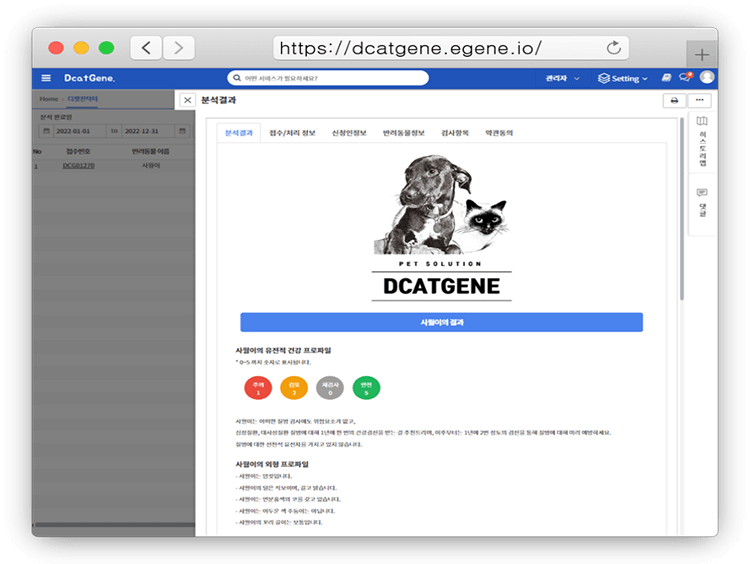Switch to the 접수/처리 정보 tab
750x564 pixels.
pyautogui.click(x=295, y=132)
